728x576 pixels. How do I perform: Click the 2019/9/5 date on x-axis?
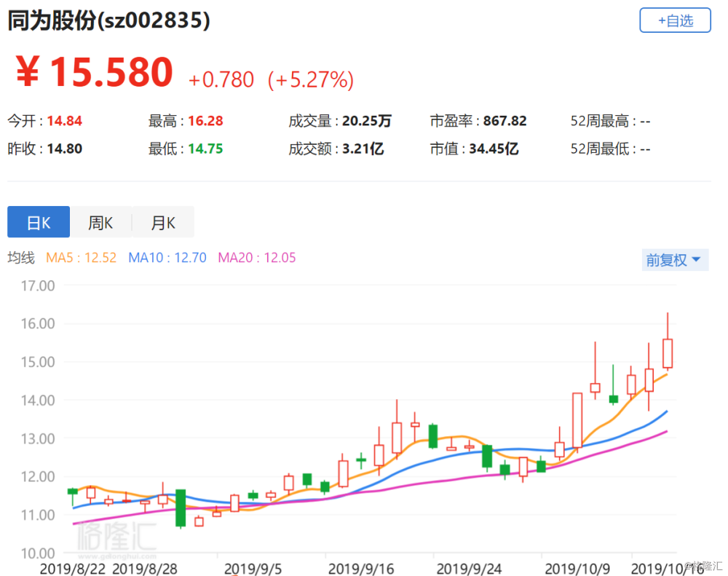click(x=250, y=567)
